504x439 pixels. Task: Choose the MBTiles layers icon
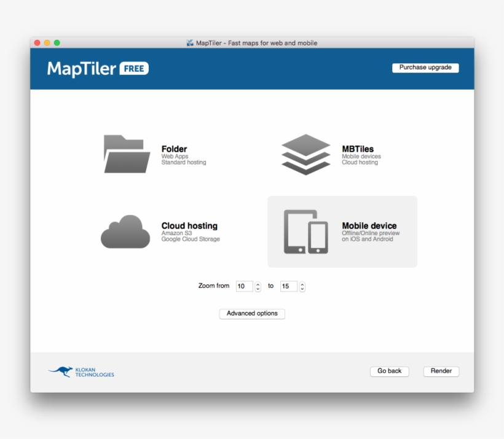pyautogui.click(x=305, y=155)
